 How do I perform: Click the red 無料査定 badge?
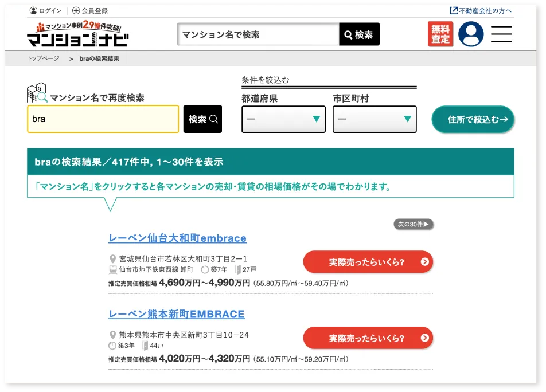coord(440,34)
